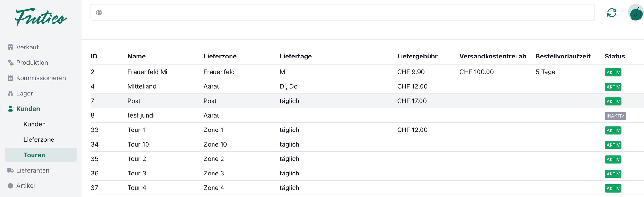Open the Tour 10 row
Image resolution: width=644 pixels, height=197 pixels.
138,144
